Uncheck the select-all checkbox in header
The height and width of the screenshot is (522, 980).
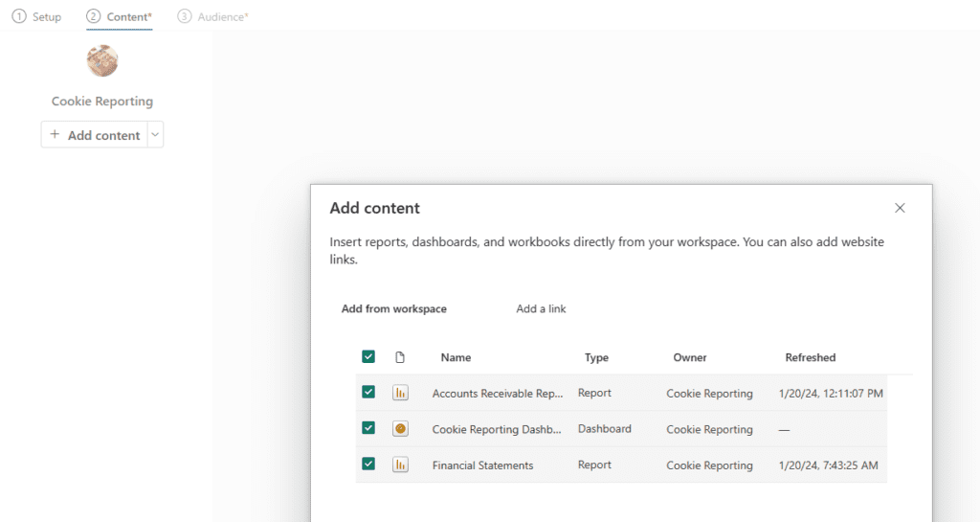(x=368, y=357)
